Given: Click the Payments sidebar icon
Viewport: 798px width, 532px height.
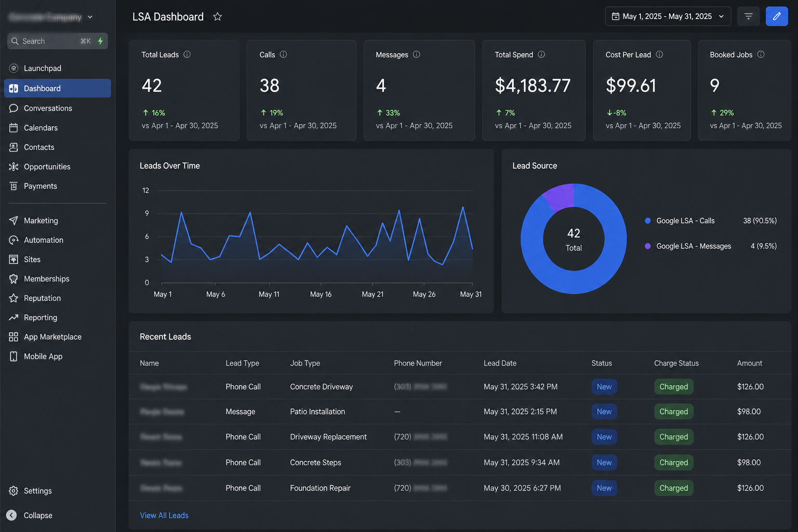Looking at the screenshot, I should [14, 186].
